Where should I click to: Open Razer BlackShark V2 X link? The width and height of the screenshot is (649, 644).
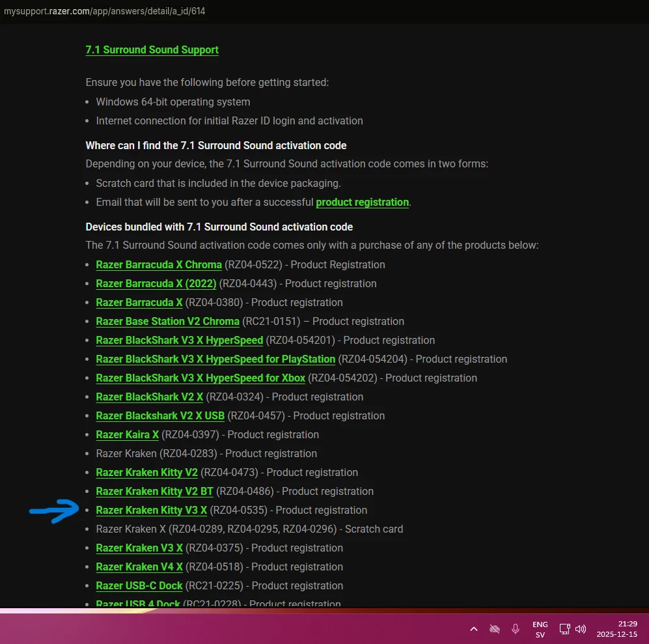pos(150,397)
